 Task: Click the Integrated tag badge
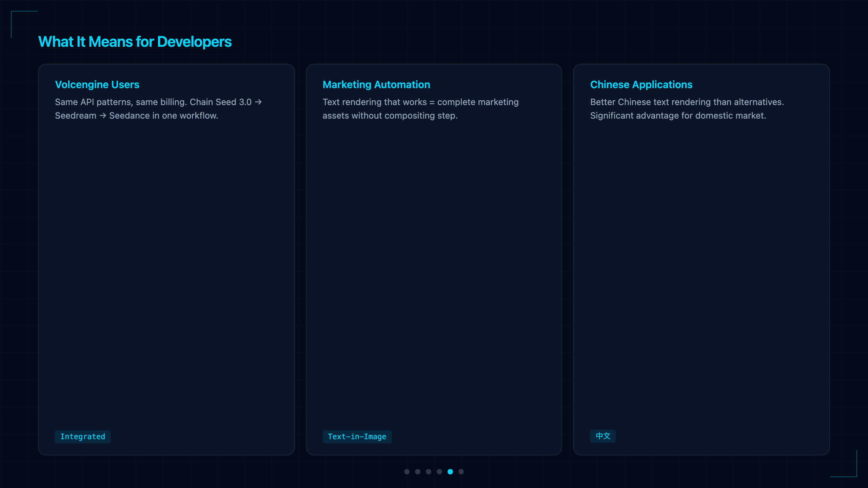(x=83, y=436)
